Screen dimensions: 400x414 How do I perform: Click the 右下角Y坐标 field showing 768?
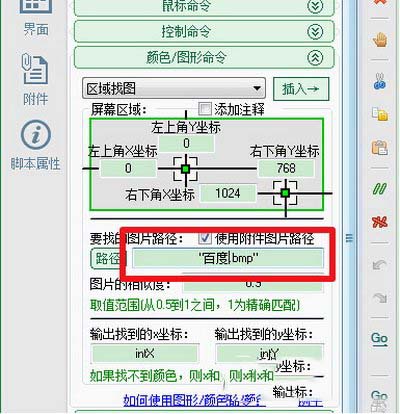tap(286, 168)
